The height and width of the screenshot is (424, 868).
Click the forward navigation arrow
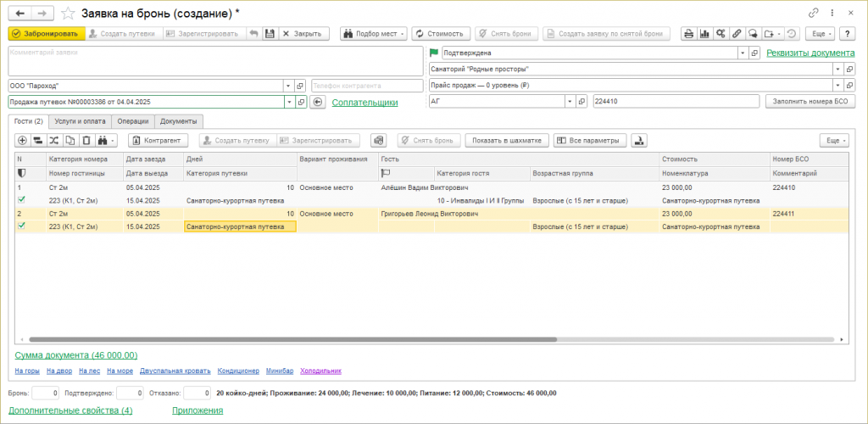tap(42, 13)
